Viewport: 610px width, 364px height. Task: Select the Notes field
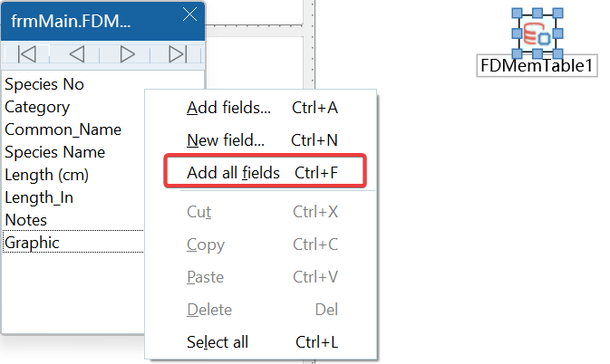click(25, 220)
